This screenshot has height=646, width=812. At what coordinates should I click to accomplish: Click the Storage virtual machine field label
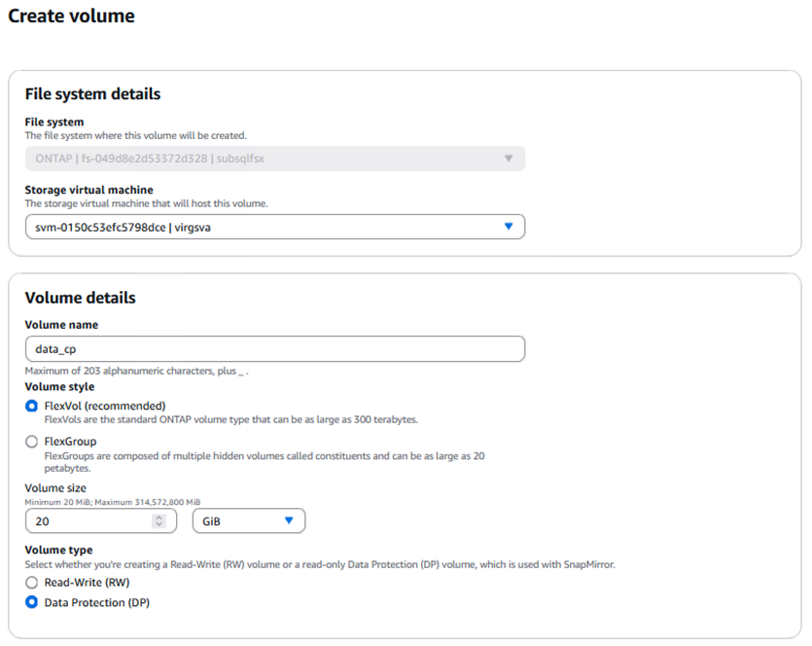[88, 190]
